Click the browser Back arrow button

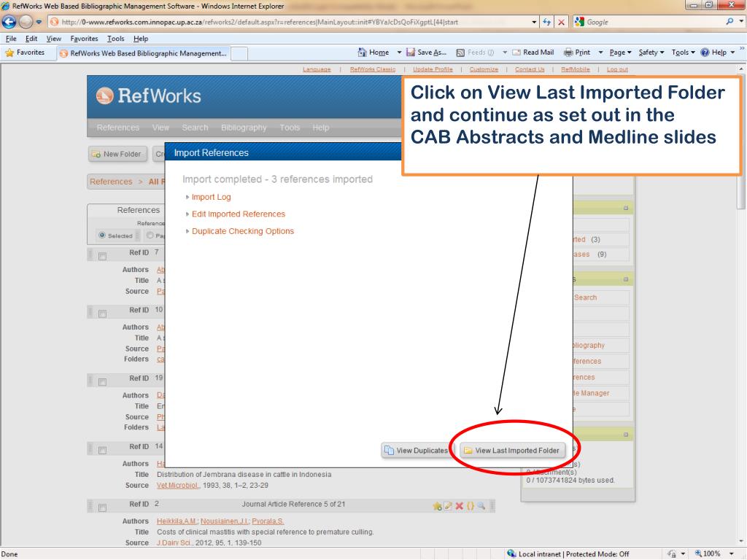[x=9, y=22]
